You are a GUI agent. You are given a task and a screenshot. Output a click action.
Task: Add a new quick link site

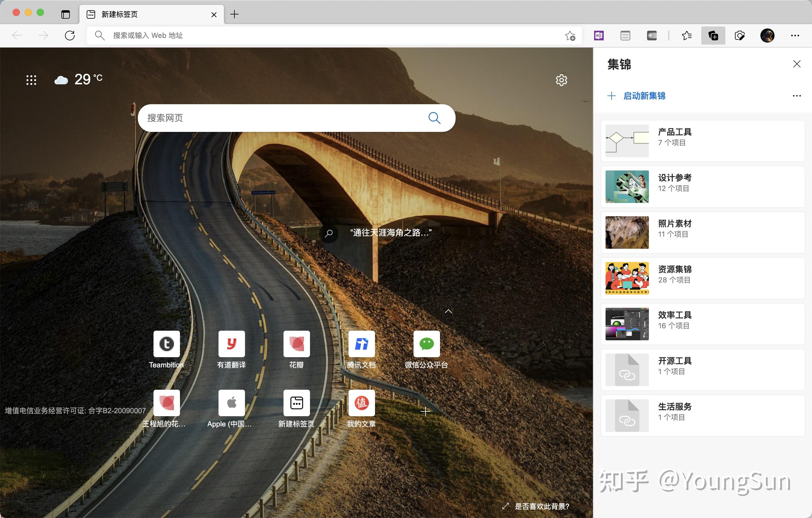click(x=426, y=411)
